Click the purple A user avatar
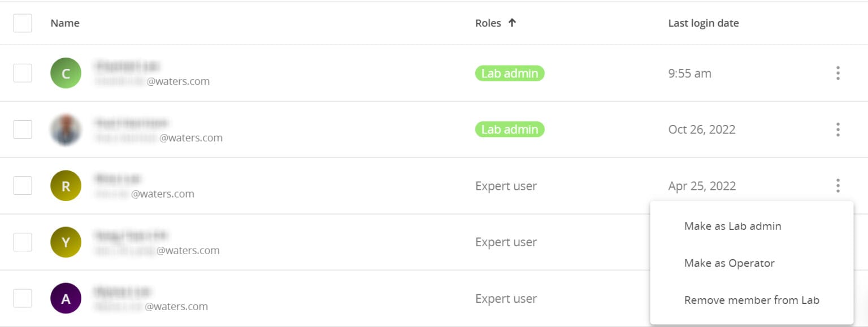The height and width of the screenshot is (327, 868). (x=66, y=298)
